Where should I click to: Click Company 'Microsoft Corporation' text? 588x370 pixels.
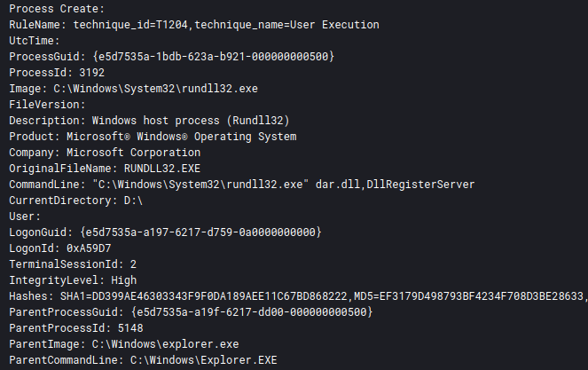134,153
